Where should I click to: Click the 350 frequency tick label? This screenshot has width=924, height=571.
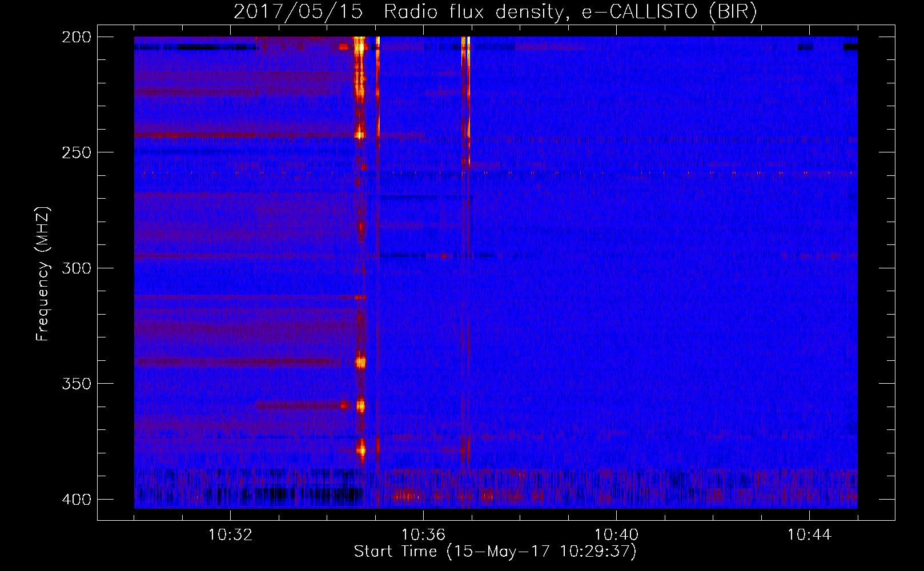coord(76,384)
